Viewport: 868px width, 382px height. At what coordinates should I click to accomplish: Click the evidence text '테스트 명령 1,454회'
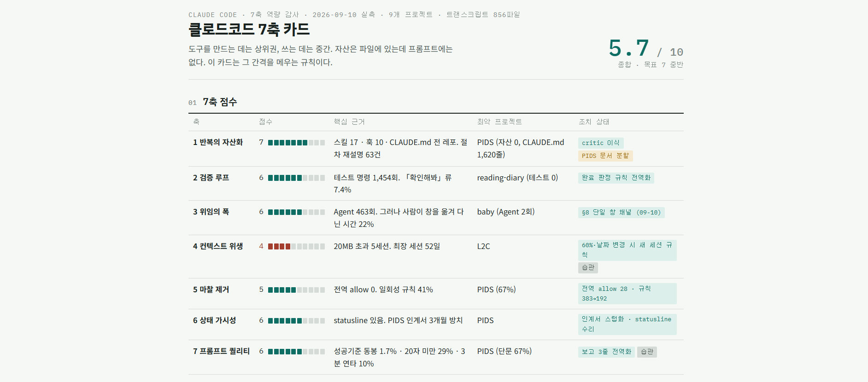coord(393,184)
